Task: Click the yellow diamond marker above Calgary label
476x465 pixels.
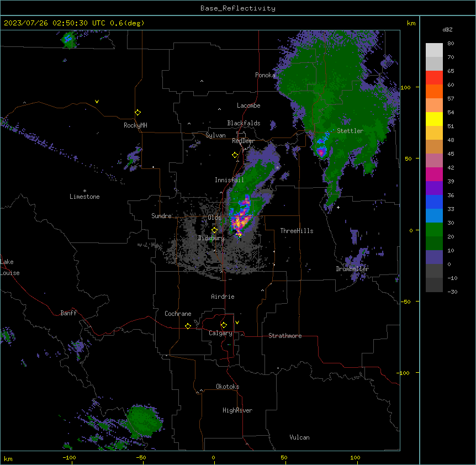Action: coord(224,325)
